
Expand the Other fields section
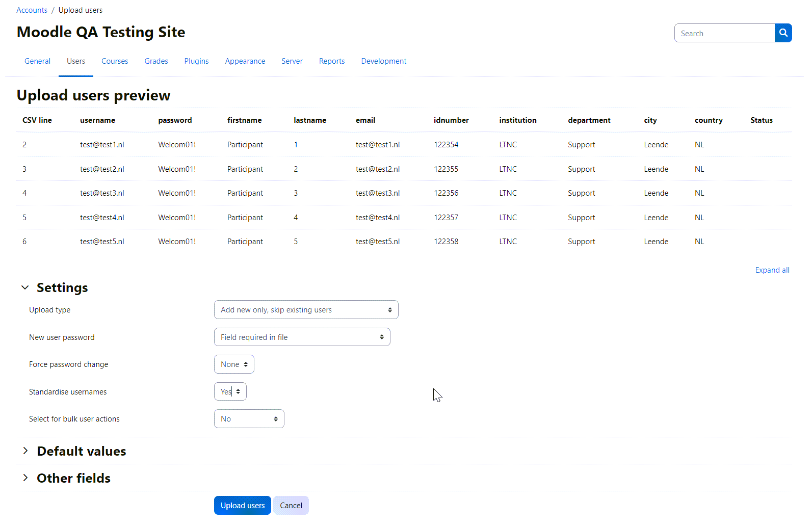click(x=25, y=478)
